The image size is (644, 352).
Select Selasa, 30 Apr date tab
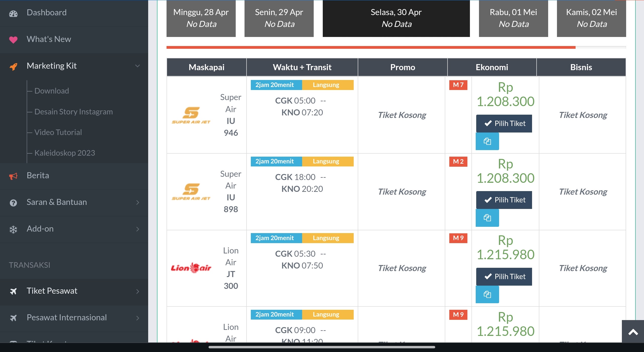[396, 18]
